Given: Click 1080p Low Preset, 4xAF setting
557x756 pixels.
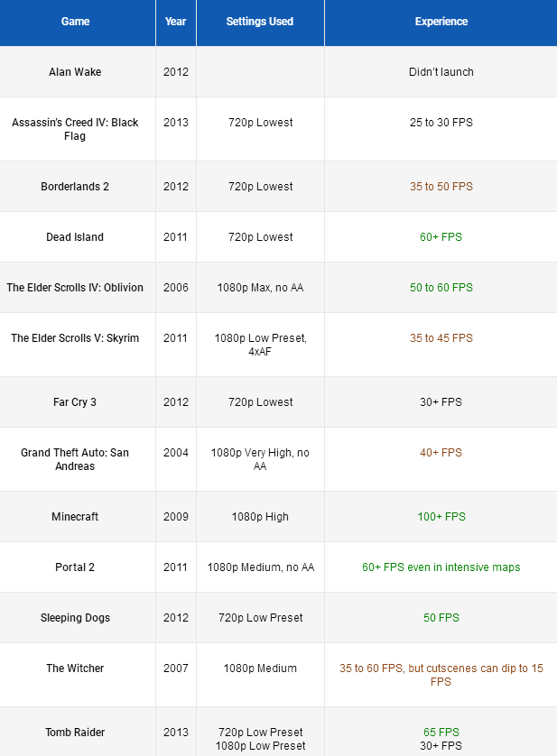Looking at the screenshot, I should [x=260, y=345].
